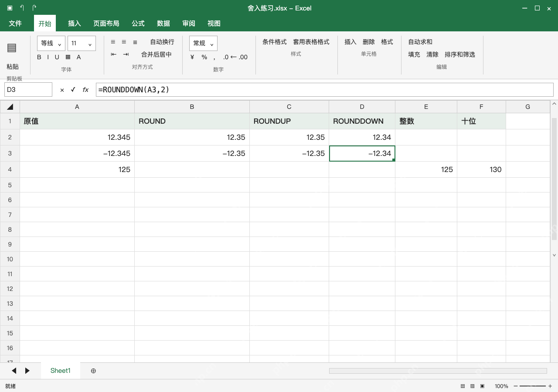Open the 常规 number format dropdown

(203, 43)
